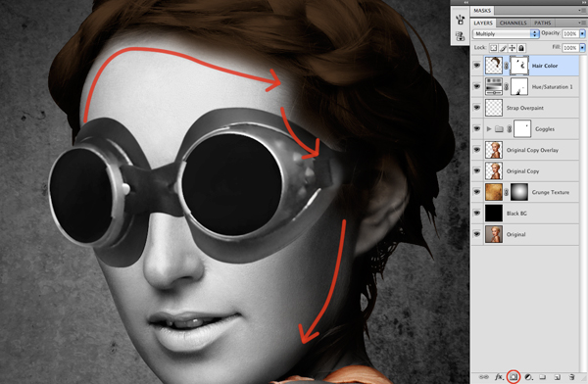Toggle mask link on Hair Color layer
The image size is (588, 384).
point(507,66)
